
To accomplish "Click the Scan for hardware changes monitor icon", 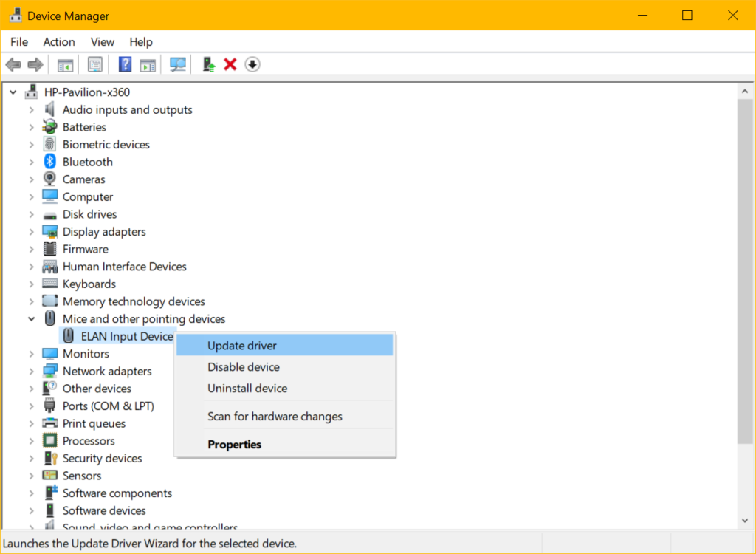I will pyautogui.click(x=178, y=65).
